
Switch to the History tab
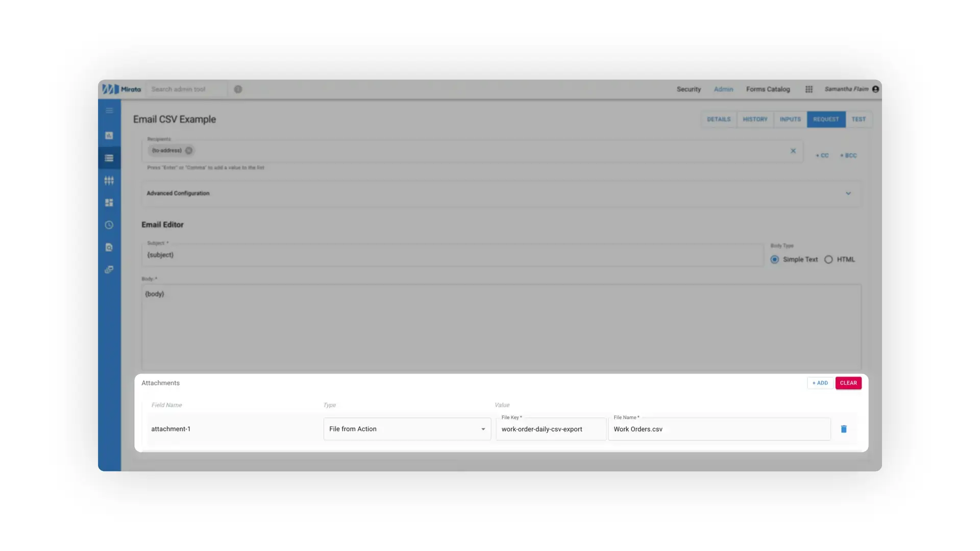[755, 119]
